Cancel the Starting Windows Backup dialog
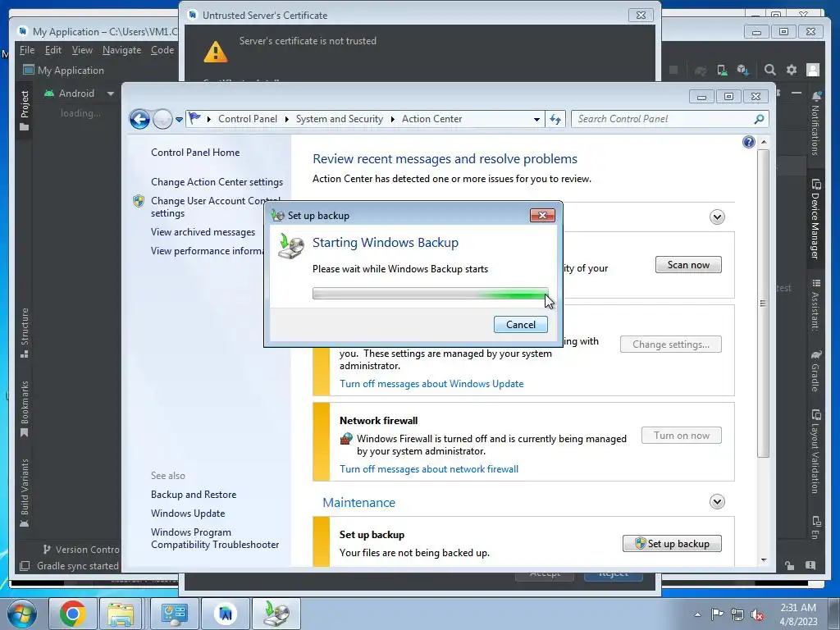The height and width of the screenshot is (630, 840). tap(521, 324)
